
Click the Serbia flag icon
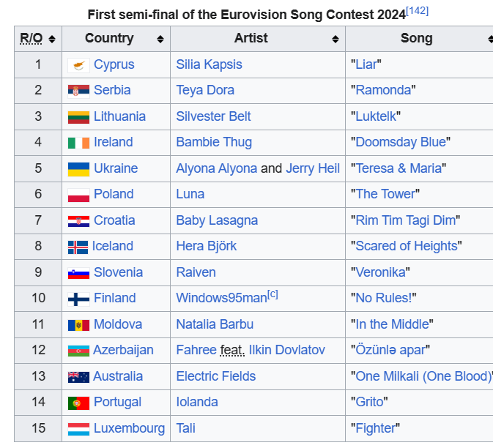pyautogui.click(x=78, y=91)
